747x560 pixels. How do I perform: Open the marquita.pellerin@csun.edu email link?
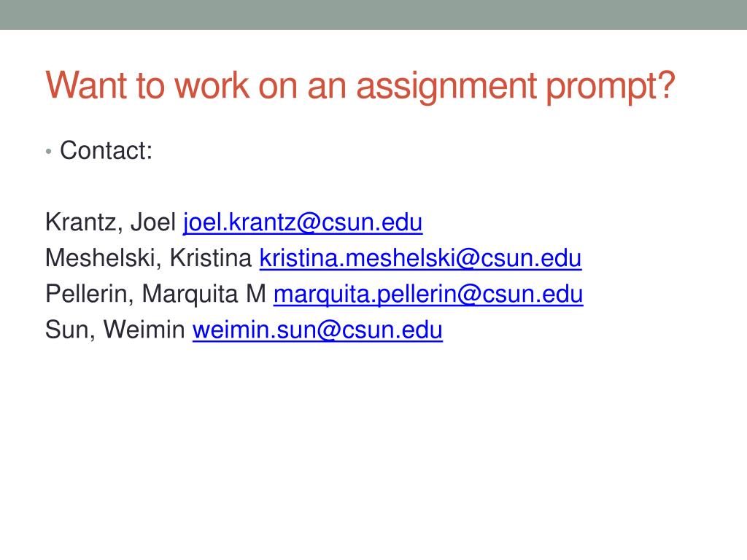(427, 294)
